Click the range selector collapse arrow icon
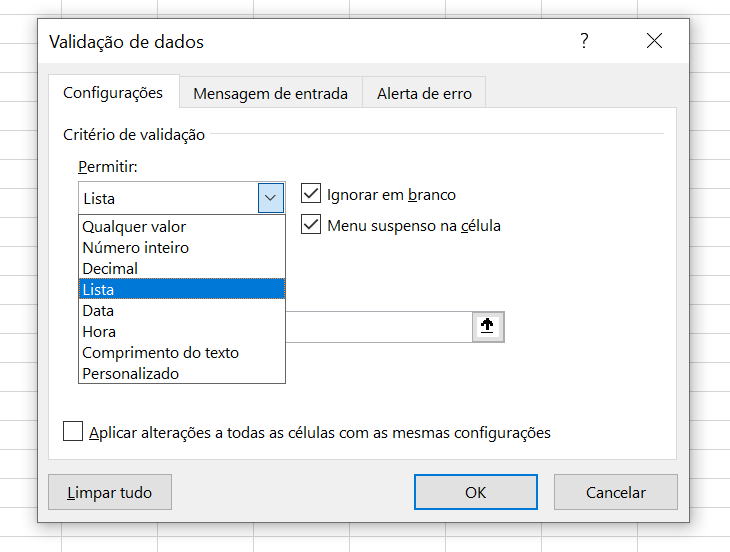Viewport: 730px width, 552px height. (x=487, y=327)
